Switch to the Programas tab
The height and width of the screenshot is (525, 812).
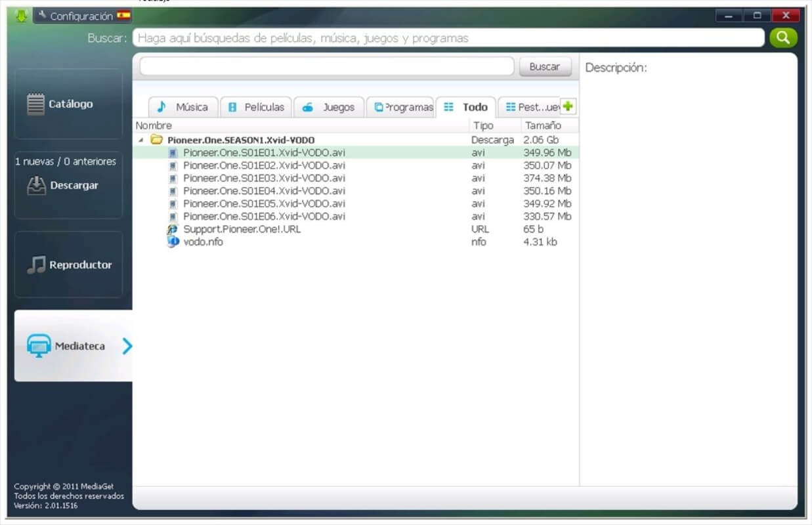[400, 107]
